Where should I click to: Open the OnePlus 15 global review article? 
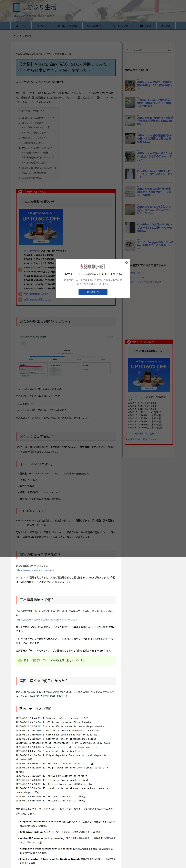pos(155,227)
